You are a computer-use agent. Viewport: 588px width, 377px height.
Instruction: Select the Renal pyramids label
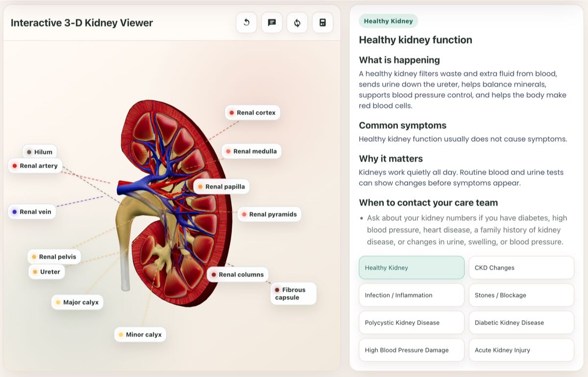269,214
